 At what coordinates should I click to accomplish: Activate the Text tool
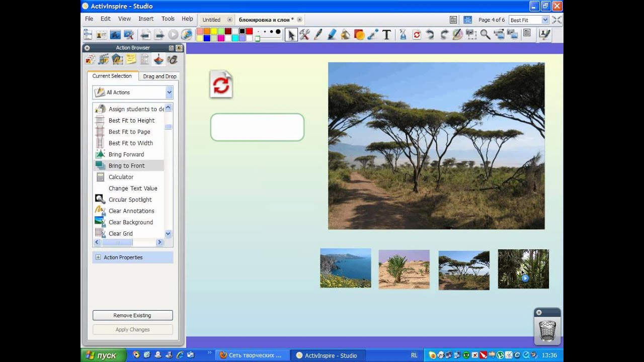coord(386,35)
